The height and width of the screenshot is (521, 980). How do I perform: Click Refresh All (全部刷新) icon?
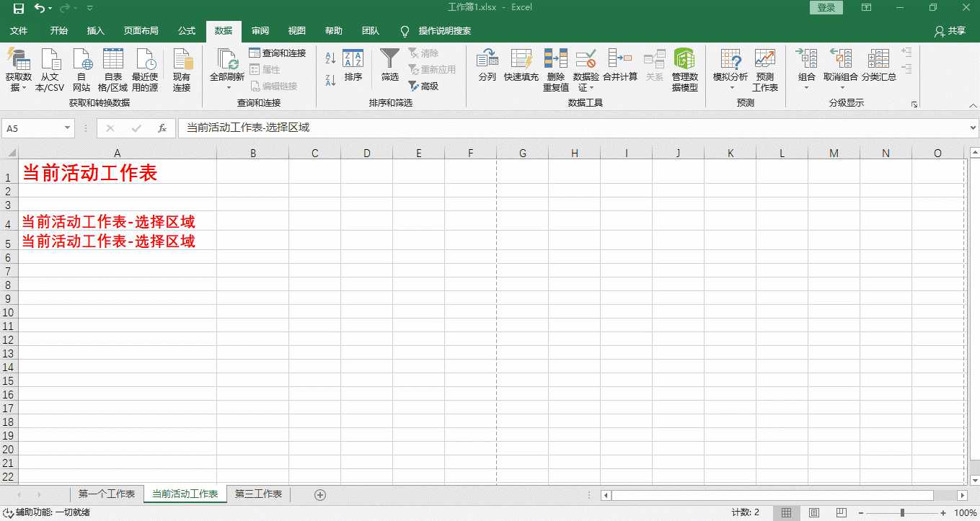[x=228, y=60]
